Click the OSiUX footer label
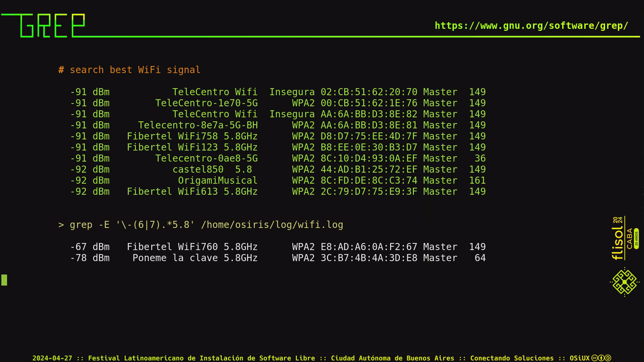The height and width of the screenshot is (362, 644). tap(580, 358)
